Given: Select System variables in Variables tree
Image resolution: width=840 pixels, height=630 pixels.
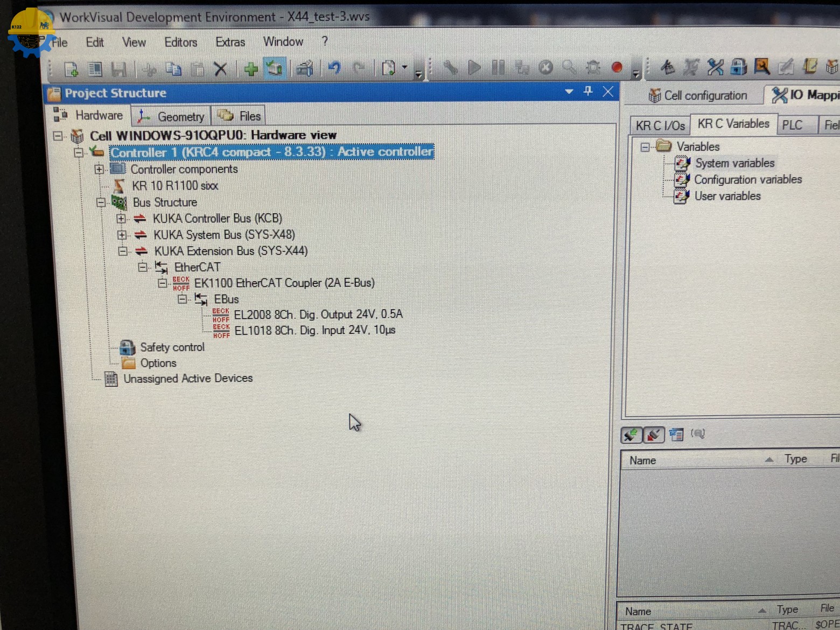Looking at the screenshot, I should 734,163.
